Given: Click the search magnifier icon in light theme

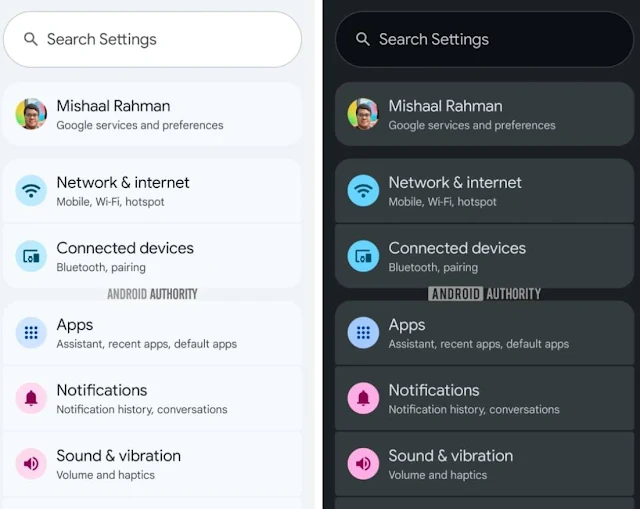Looking at the screenshot, I should (31, 39).
